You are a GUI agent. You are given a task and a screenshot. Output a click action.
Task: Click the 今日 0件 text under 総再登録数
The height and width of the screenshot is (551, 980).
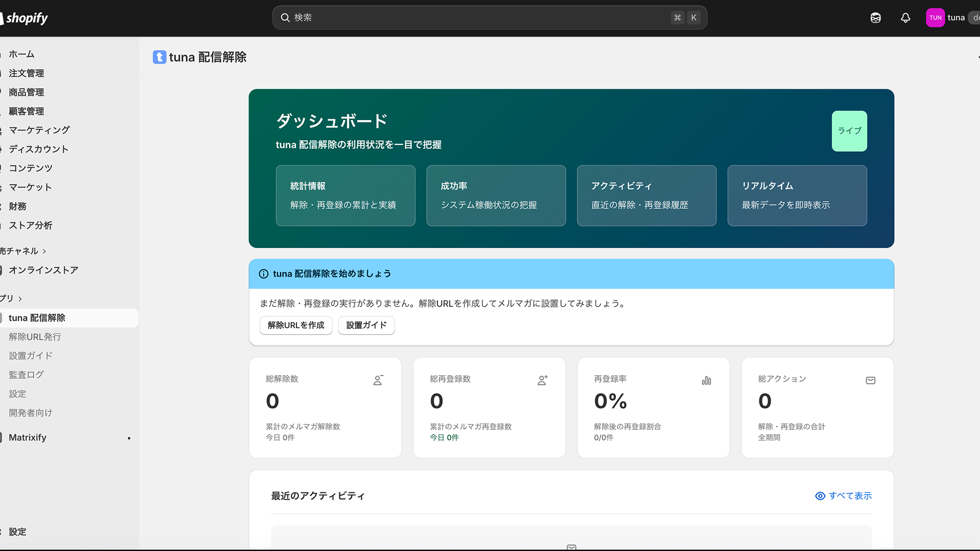click(444, 438)
